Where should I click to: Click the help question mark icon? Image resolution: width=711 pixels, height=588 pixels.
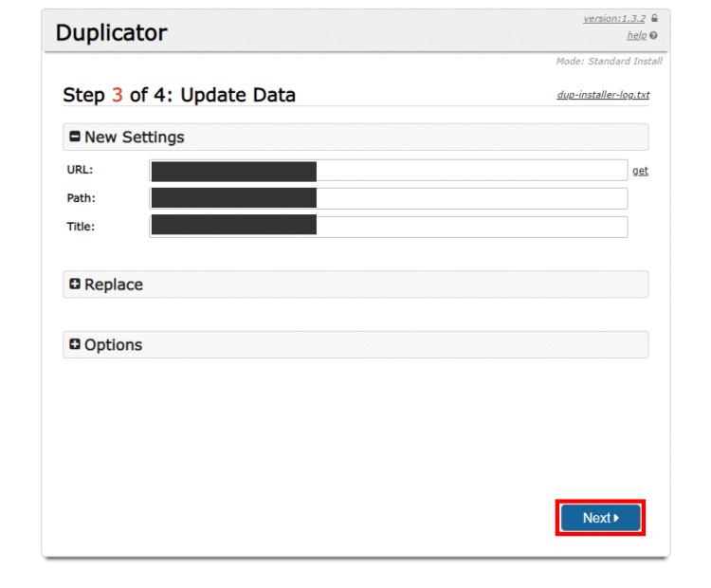click(x=654, y=36)
